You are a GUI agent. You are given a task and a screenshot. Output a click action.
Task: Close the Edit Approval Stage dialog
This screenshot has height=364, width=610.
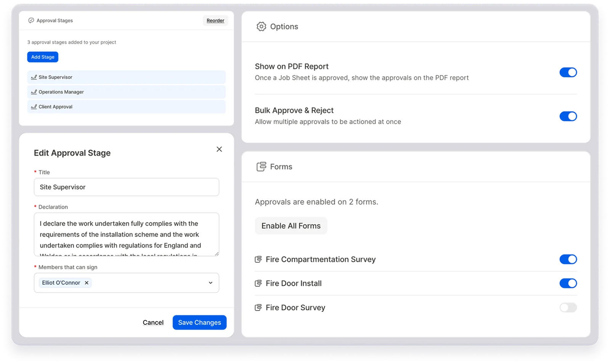(219, 149)
